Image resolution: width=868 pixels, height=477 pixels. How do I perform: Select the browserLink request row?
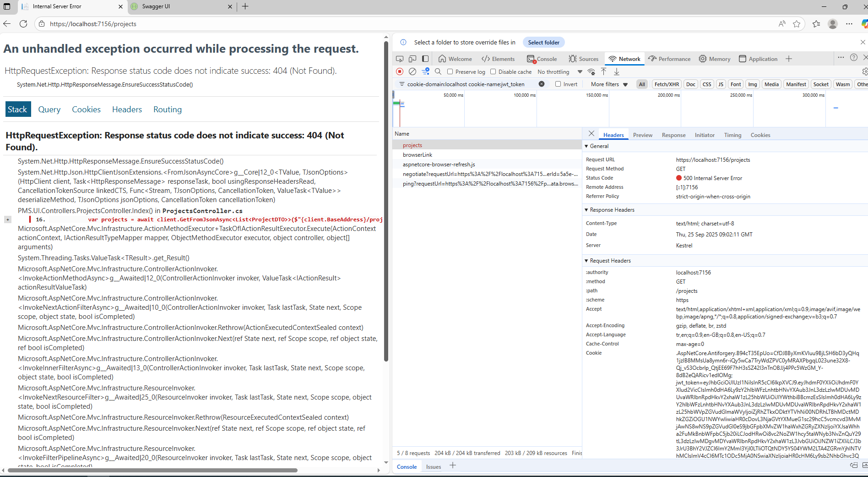pos(417,154)
